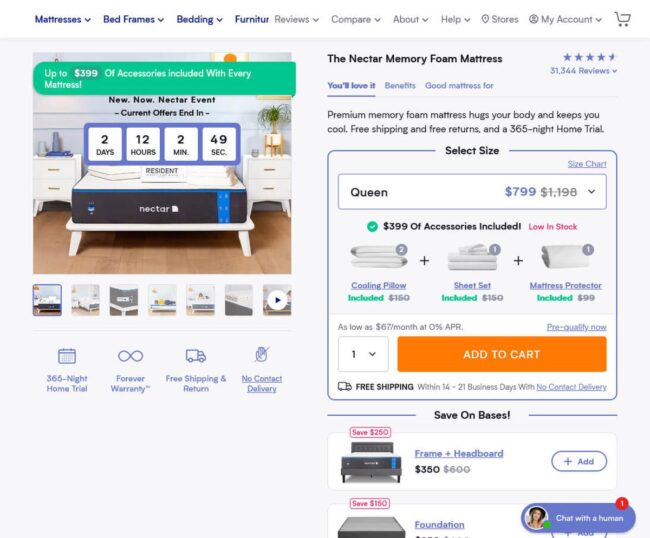
Task: Switch to the Benefits tab
Action: click(x=400, y=85)
